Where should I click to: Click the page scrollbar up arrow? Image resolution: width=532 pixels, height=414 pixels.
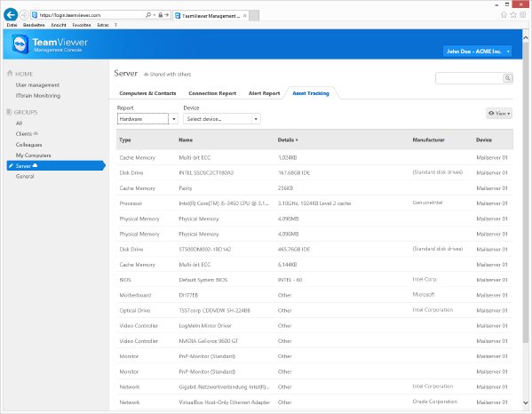(x=526, y=37)
